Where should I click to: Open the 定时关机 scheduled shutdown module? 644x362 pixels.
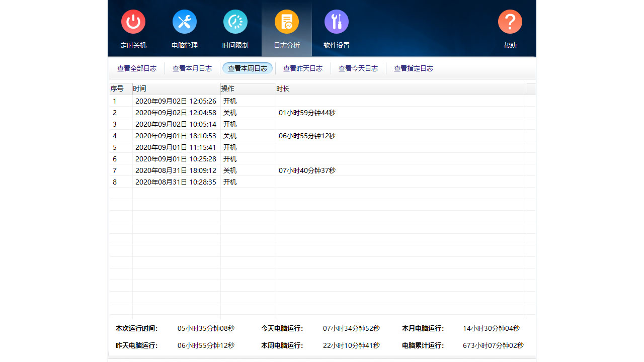tap(133, 29)
